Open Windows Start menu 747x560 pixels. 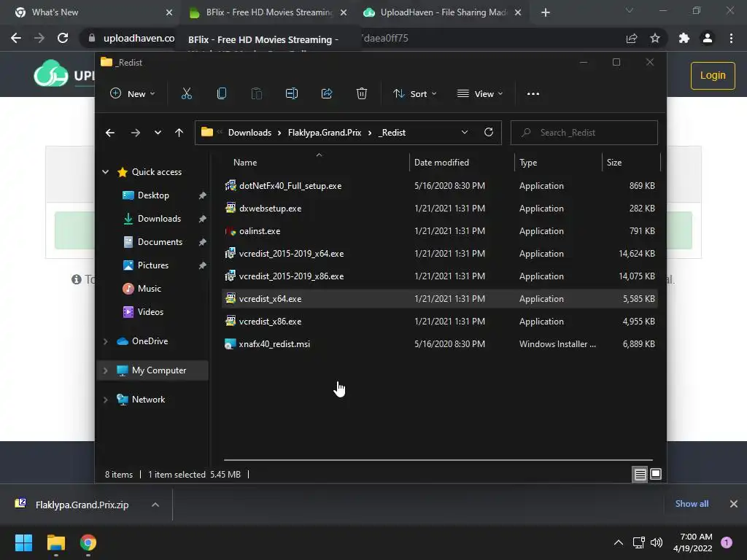[23, 542]
